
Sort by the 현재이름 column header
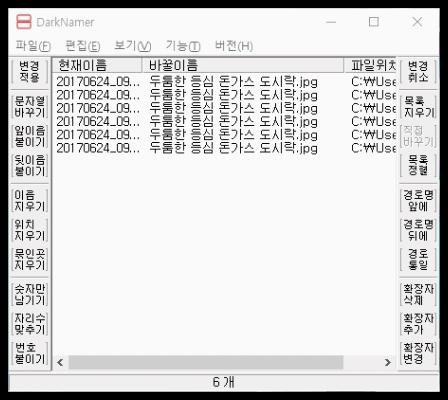[x=97, y=65]
